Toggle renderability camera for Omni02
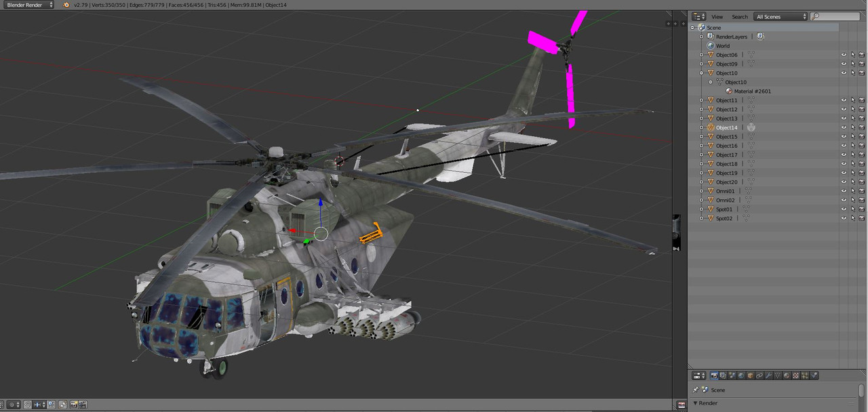 point(862,200)
